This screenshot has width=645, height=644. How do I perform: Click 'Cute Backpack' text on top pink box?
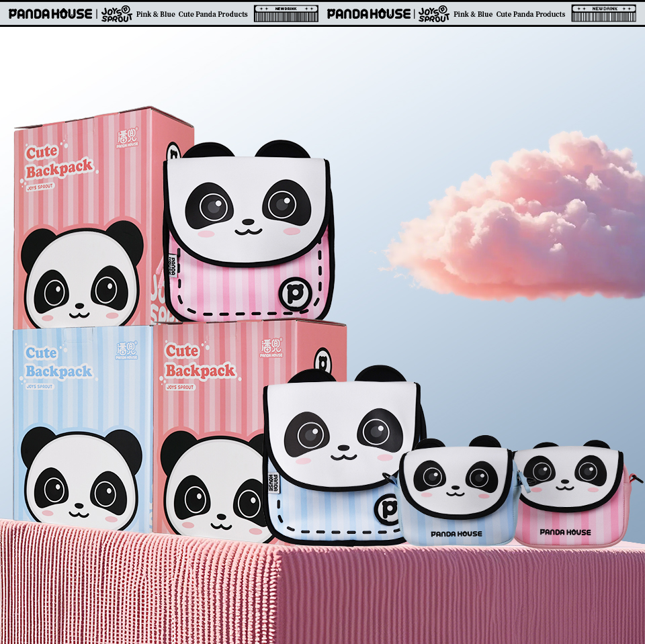click(x=59, y=162)
